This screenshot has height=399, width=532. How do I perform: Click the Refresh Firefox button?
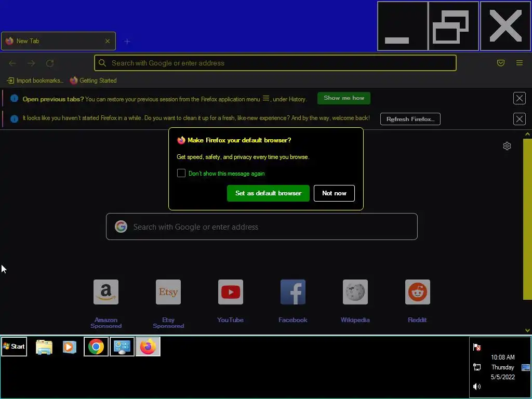[x=410, y=119]
